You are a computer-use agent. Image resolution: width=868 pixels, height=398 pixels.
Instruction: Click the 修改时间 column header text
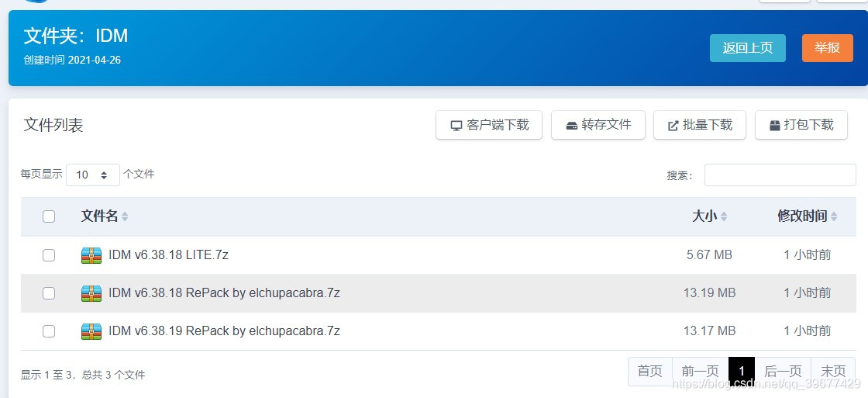(802, 216)
